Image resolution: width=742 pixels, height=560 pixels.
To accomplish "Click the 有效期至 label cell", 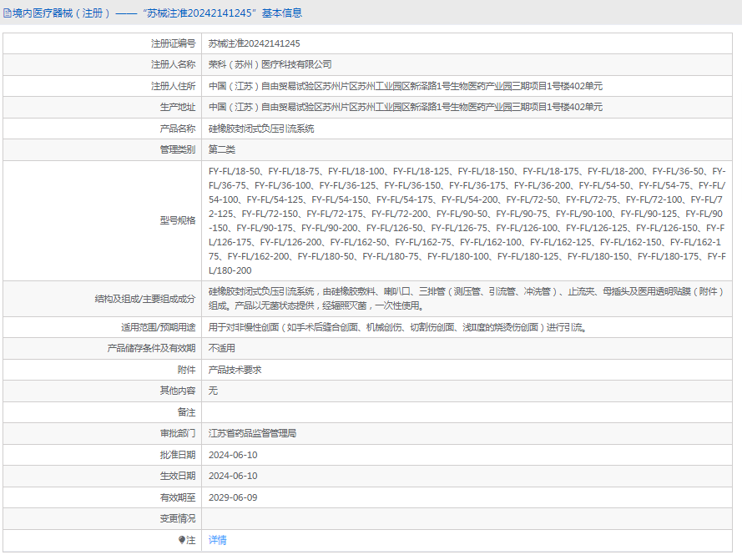I will 103,497.
